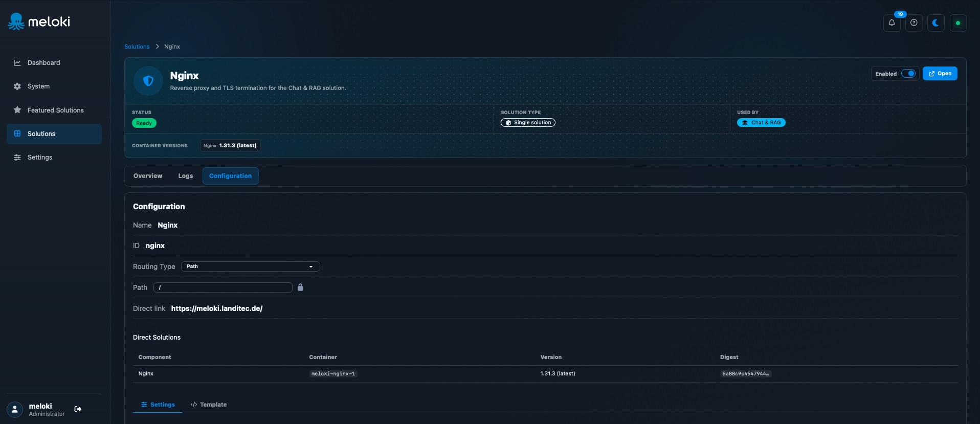Select the Settings sub-tab
This screenshot has width=980, height=424.
158,405
